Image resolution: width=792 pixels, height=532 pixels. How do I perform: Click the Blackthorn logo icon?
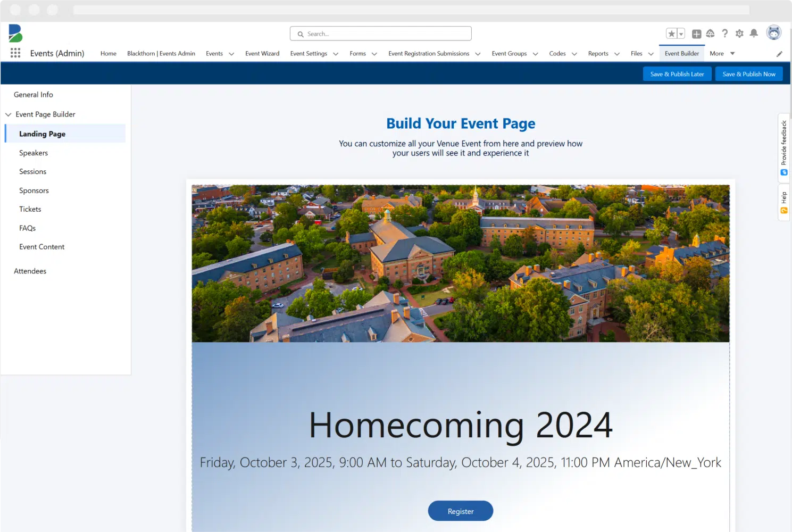(15, 34)
